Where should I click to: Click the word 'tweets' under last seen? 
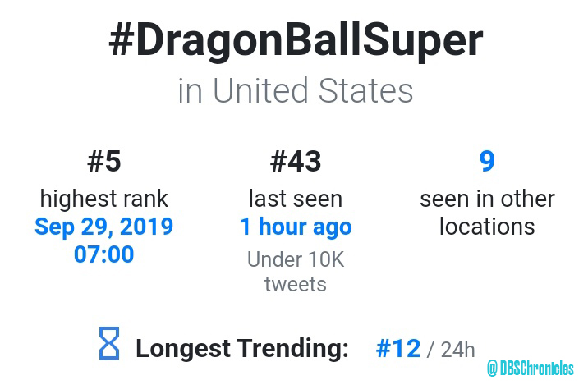click(296, 284)
